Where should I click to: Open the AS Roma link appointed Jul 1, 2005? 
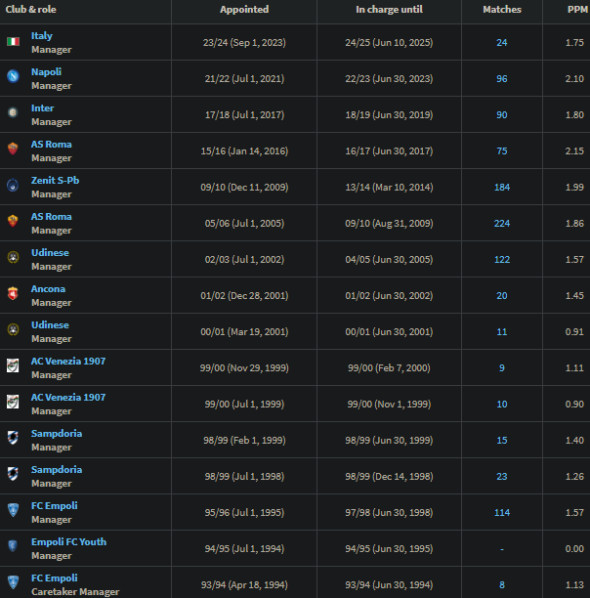[51, 216]
